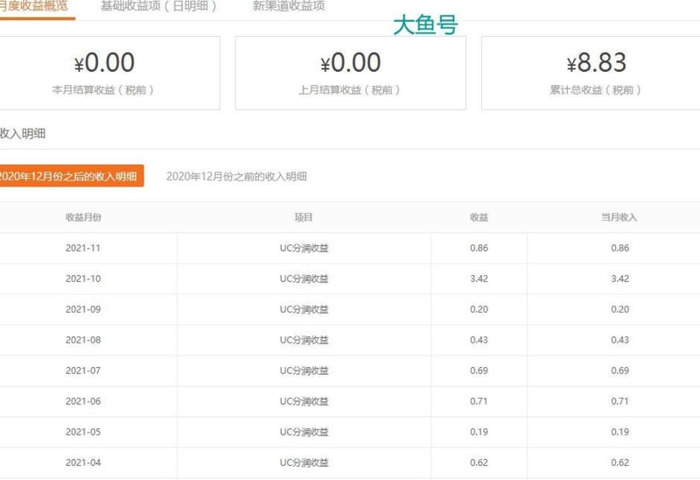Click UC分润收益 in the 2021-10 row

click(304, 279)
